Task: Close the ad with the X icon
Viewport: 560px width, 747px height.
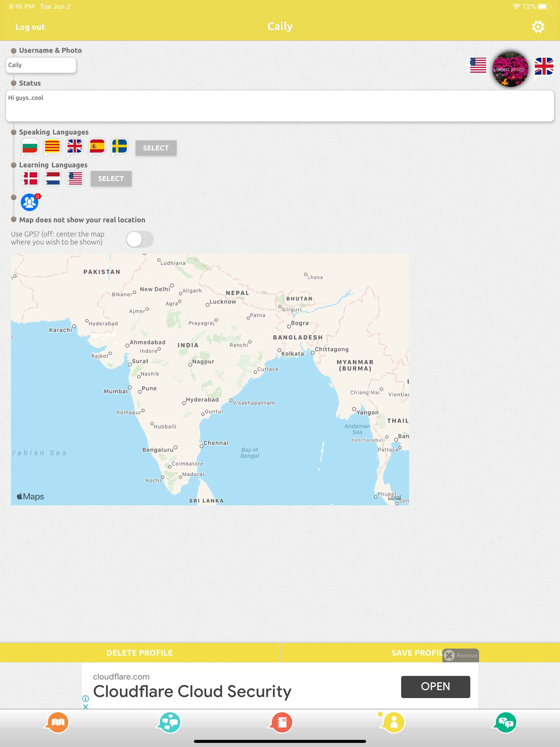Action: (86, 706)
